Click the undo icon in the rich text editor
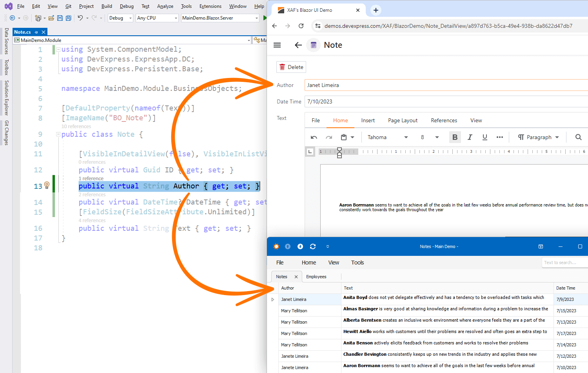The width and height of the screenshot is (588, 373). (314, 137)
